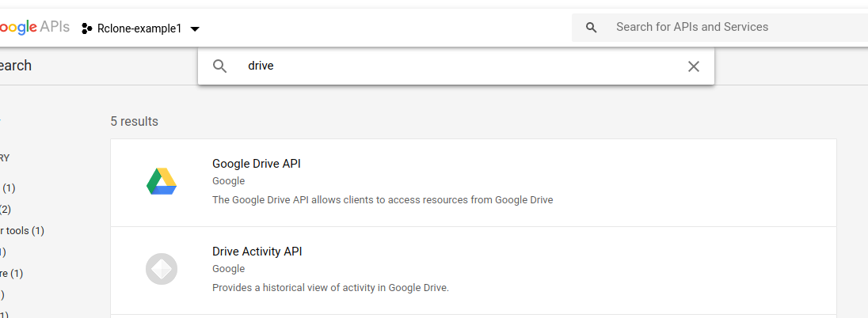Click the magnifier icon beside 'drive' query
Viewport: 868px width, 318px height.
click(219, 66)
